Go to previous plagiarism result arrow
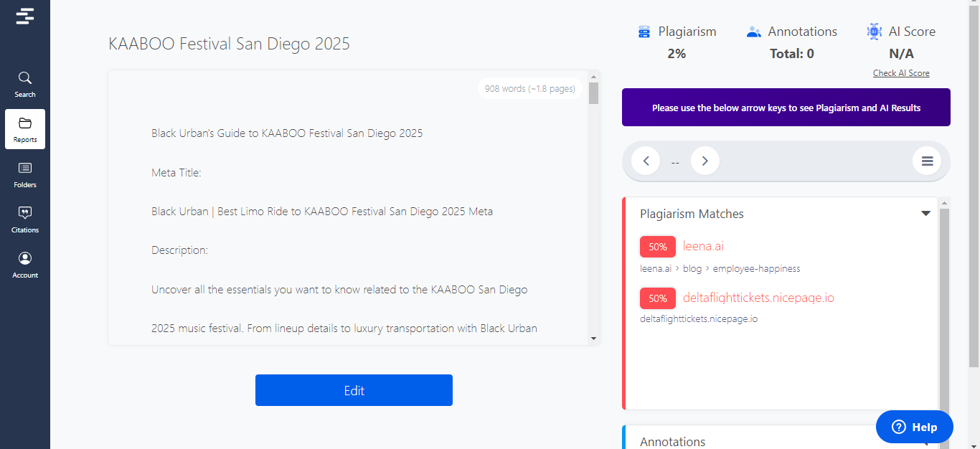The width and height of the screenshot is (980, 449). point(646,161)
